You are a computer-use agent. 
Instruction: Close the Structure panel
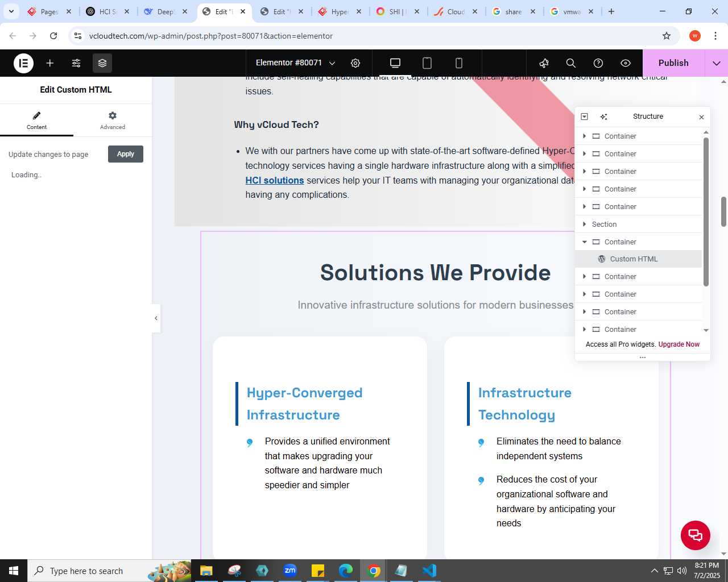(701, 117)
